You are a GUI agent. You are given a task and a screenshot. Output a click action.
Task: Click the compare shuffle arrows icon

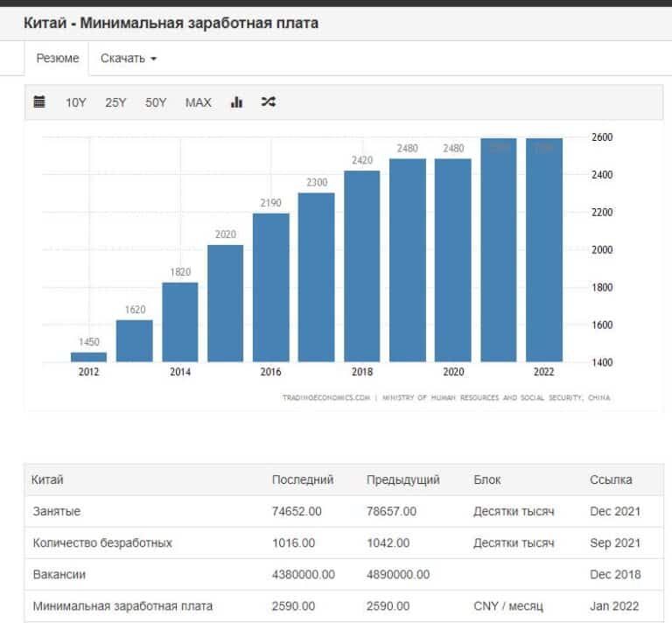[269, 102]
